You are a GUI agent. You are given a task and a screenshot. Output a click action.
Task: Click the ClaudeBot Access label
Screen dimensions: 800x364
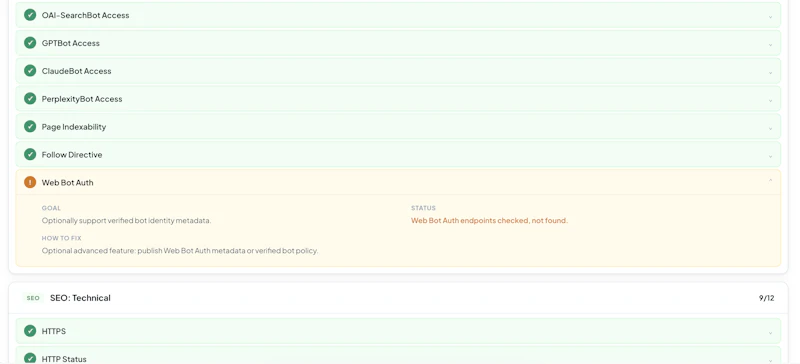pos(77,71)
